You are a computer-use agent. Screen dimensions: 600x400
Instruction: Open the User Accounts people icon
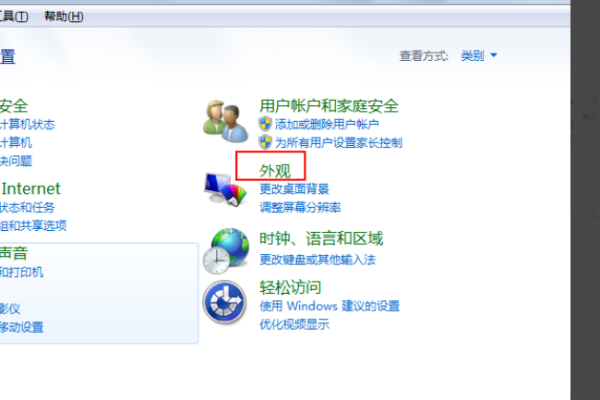click(x=225, y=121)
